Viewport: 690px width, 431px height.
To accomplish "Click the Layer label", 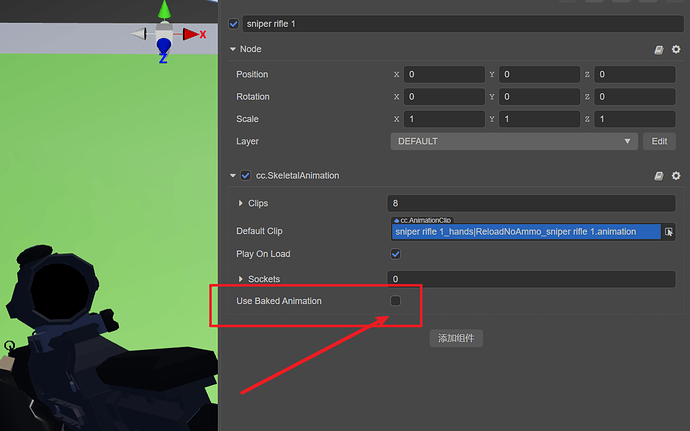I will (247, 141).
